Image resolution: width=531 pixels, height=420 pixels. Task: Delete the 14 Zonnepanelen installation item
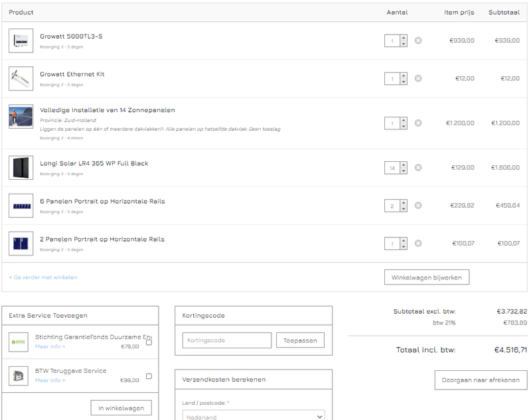point(418,123)
